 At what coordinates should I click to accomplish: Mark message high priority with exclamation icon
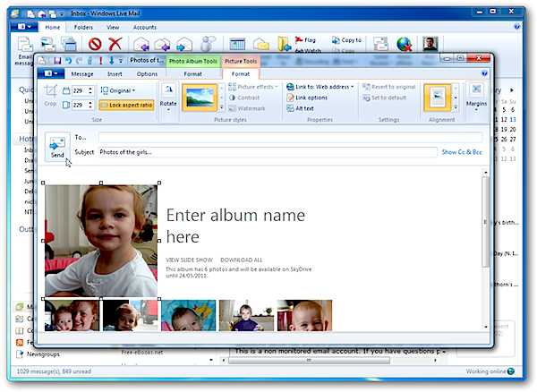click(x=100, y=61)
